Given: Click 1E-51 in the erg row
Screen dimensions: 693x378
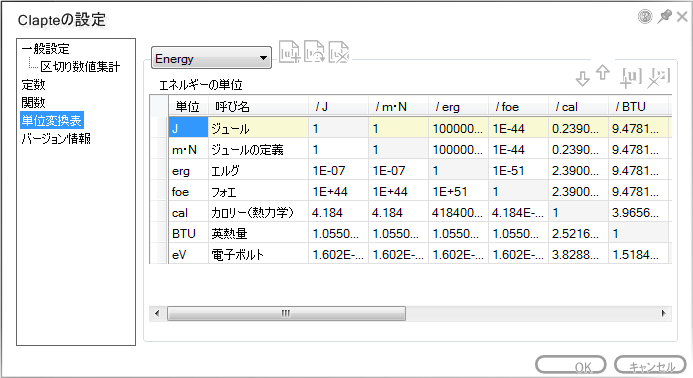Looking at the screenshot, I should coord(518,170).
